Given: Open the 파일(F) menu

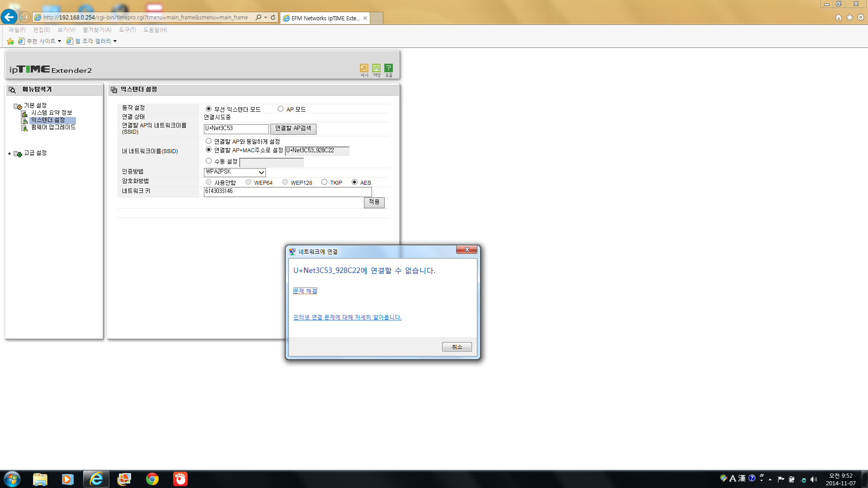Looking at the screenshot, I should [17, 30].
